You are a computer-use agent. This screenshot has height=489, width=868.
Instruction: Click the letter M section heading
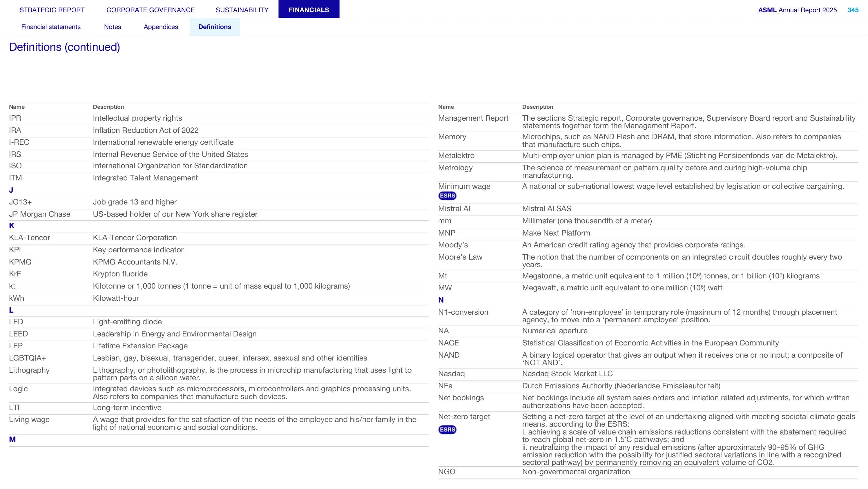(x=12, y=439)
